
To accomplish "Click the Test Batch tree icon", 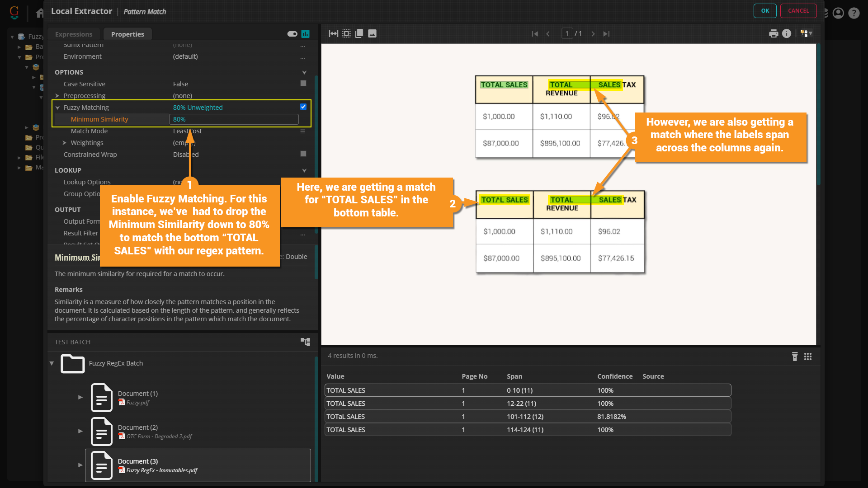I will pyautogui.click(x=306, y=342).
